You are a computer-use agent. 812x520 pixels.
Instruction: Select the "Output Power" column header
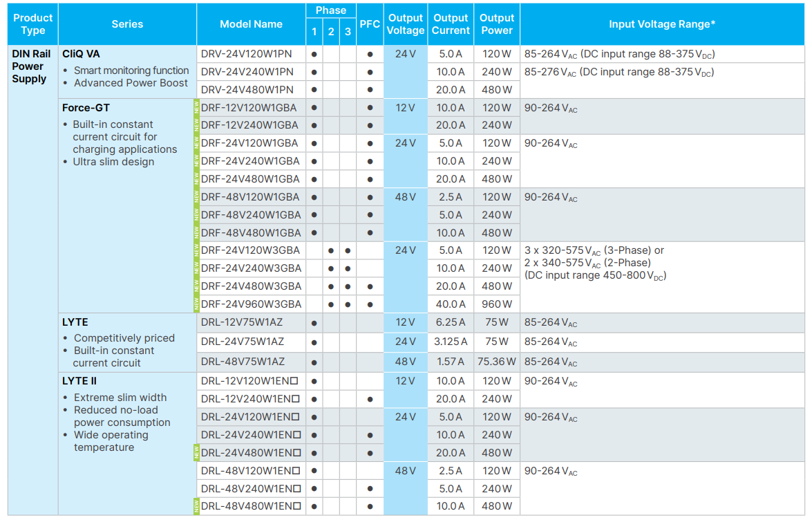pyautogui.click(x=497, y=24)
